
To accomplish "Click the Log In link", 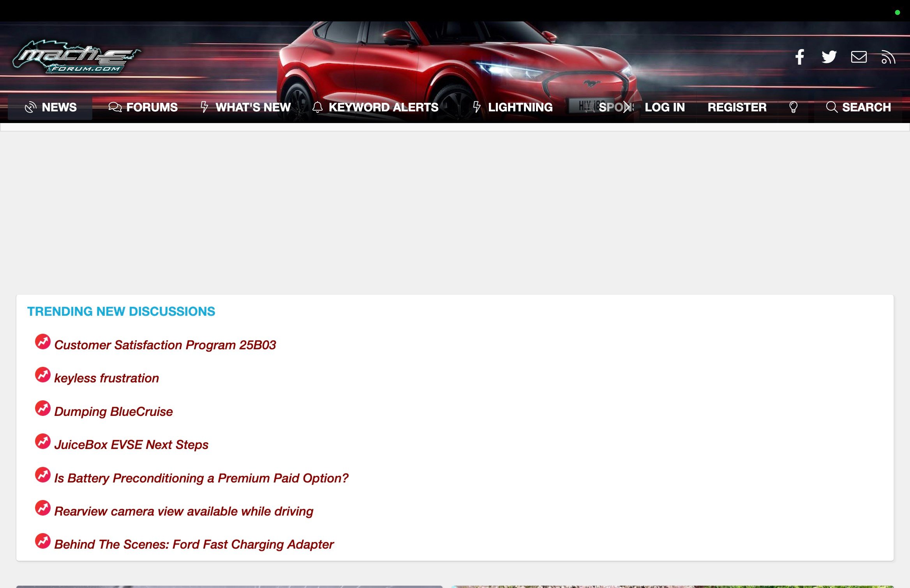I will pyautogui.click(x=665, y=107).
